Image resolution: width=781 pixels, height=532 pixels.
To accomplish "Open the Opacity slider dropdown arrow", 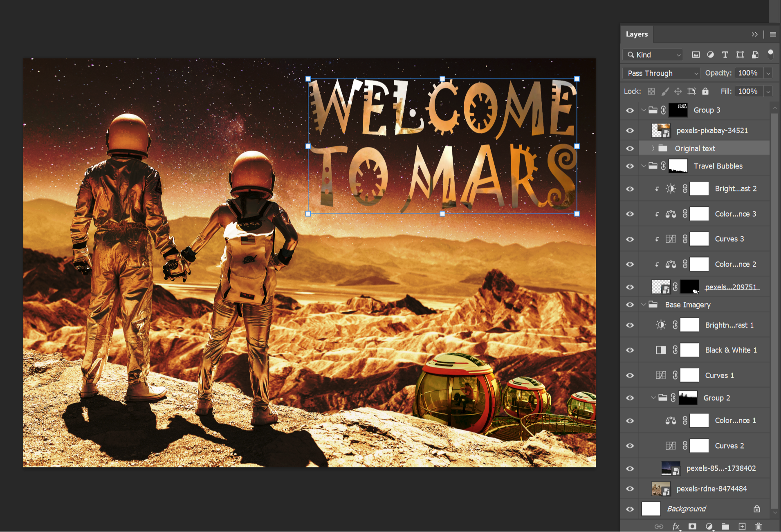I will coord(768,73).
